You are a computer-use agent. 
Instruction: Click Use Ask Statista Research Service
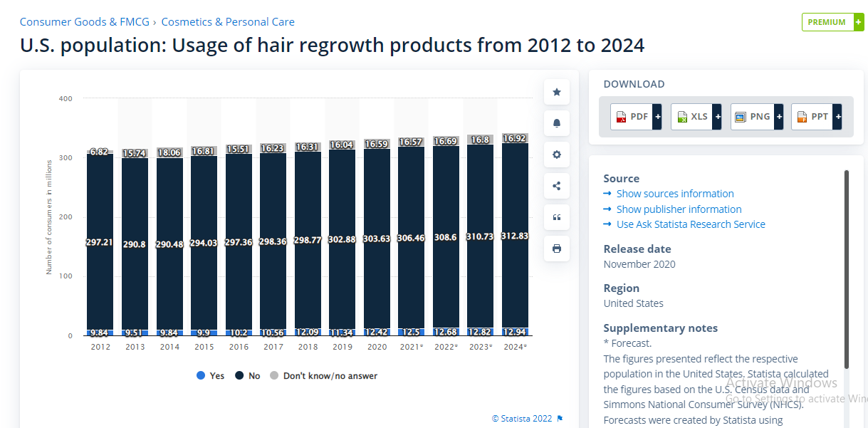coord(691,224)
